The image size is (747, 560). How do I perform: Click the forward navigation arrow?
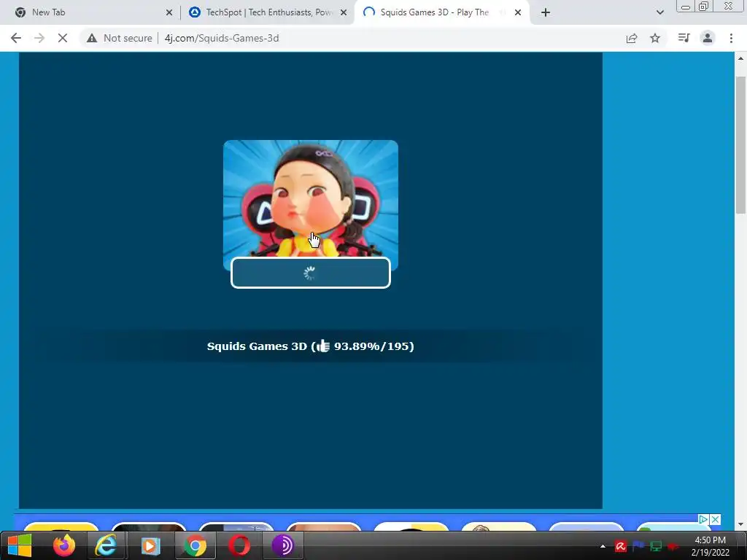point(39,38)
